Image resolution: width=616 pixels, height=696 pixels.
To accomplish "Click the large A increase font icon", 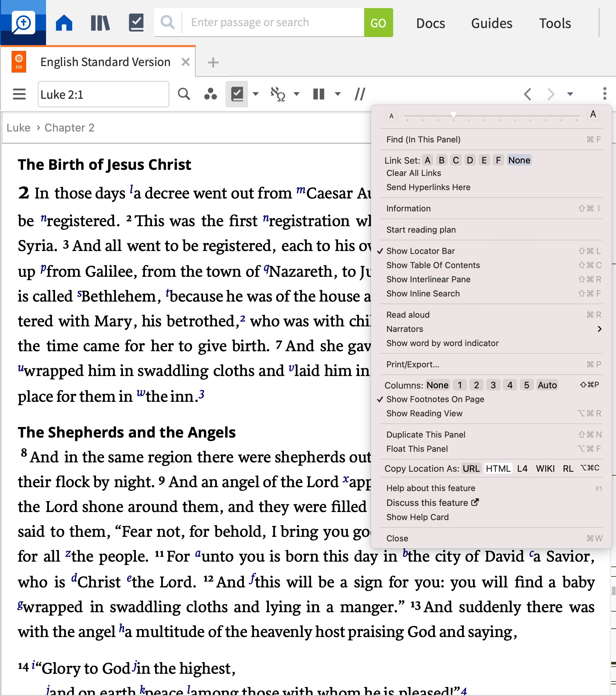I will point(593,114).
